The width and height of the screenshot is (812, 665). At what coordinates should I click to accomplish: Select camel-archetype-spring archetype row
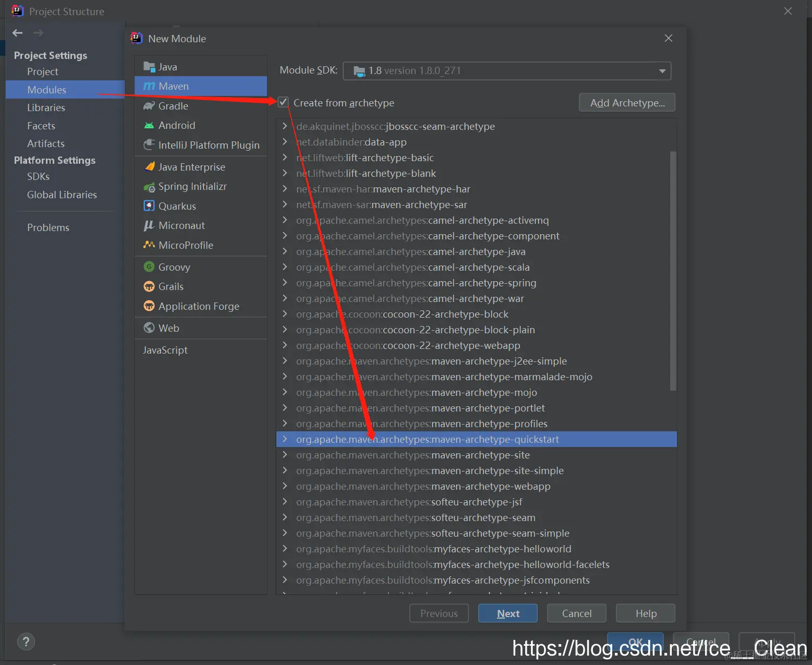pyautogui.click(x=476, y=283)
